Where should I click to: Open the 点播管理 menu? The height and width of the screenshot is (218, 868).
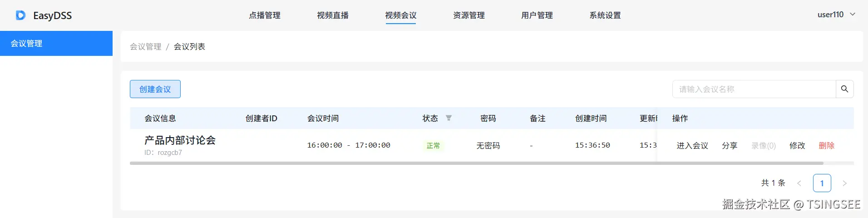tap(265, 15)
